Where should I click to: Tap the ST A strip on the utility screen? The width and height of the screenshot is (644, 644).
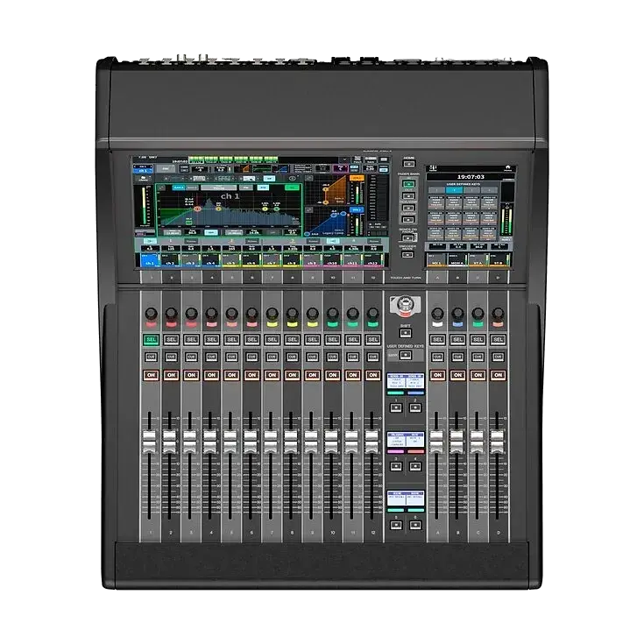click(x=478, y=260)
